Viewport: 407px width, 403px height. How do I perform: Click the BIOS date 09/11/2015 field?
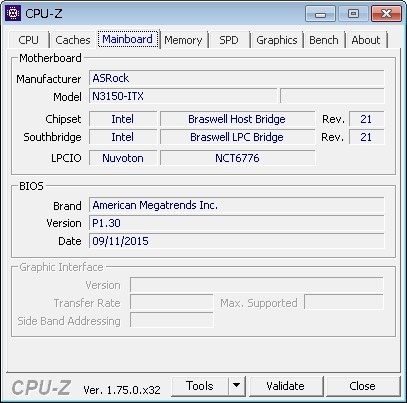click(x=237, y=241)
